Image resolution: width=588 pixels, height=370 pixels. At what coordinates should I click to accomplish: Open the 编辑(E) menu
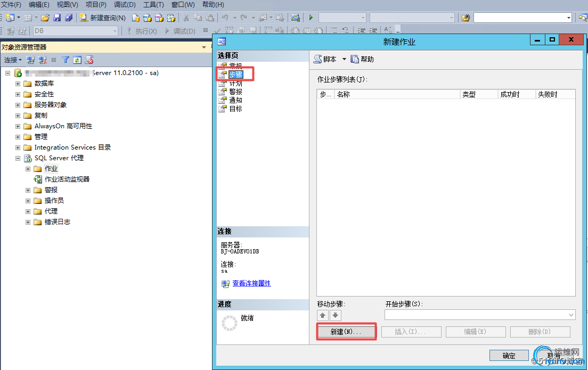[x=39, y=5]
